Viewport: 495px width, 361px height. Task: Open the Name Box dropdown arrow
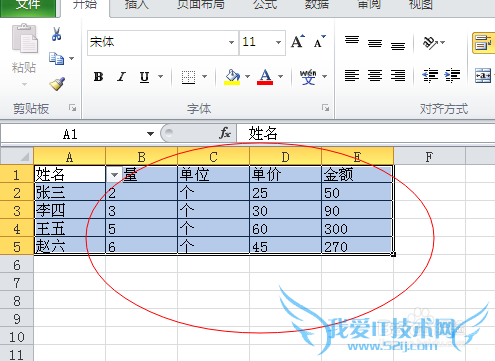tap(150, 134)
